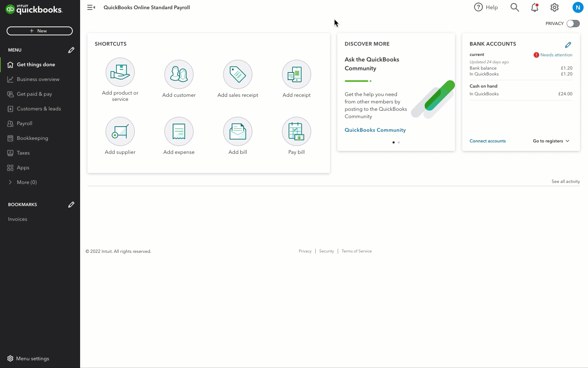
Task: Open the Add supplier shortcut
Action: click(120, 136)
